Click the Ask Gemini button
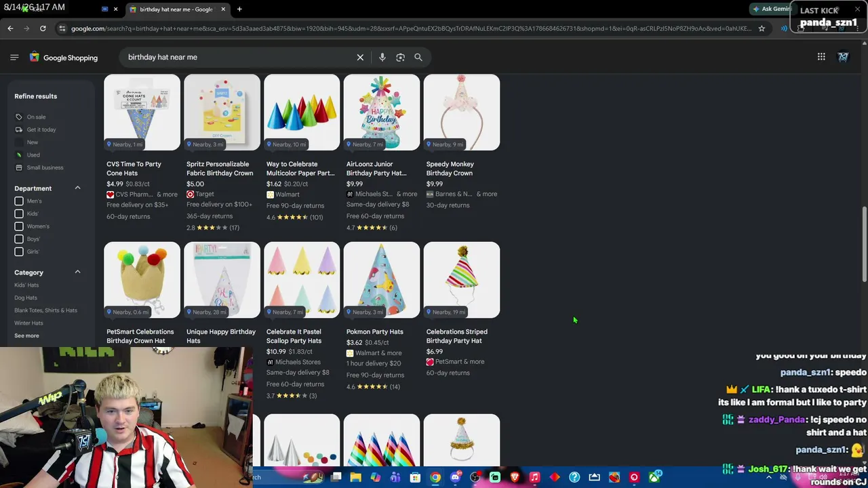The width and height of the screenshot is (868, 488). tap(772, 9)
